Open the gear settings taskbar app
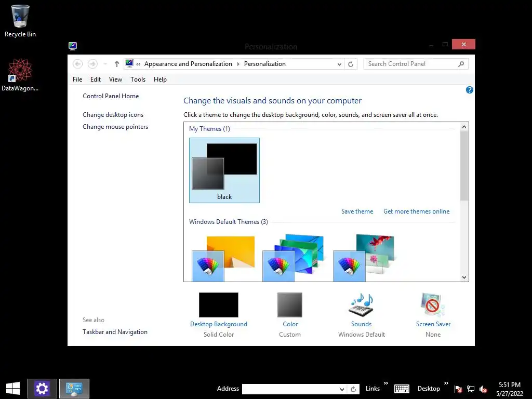Image resolution: width=532 pixels, height=399 pixels. click(x=42, y=389)
